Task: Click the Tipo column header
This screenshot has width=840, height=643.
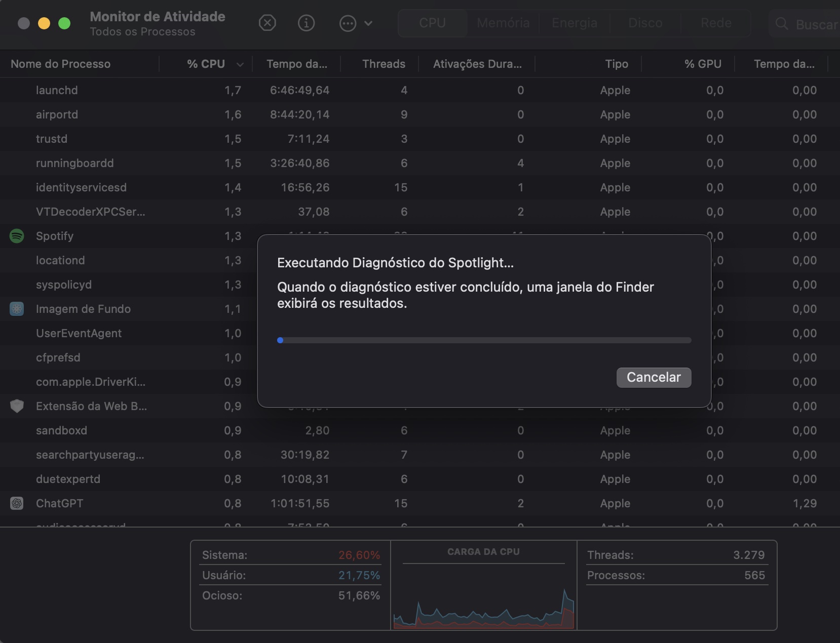Action: 616,64
